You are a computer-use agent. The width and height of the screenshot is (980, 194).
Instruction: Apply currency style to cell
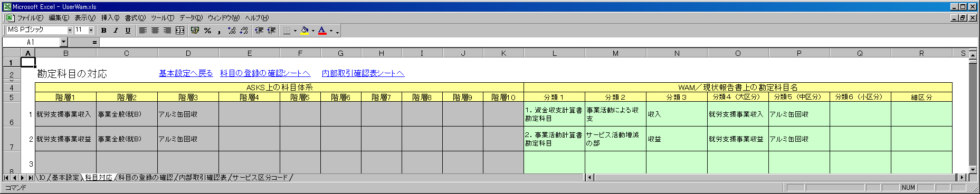195,31
